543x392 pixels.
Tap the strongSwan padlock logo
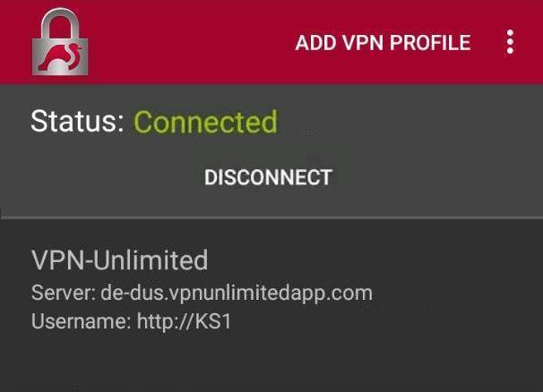(60, 42)
